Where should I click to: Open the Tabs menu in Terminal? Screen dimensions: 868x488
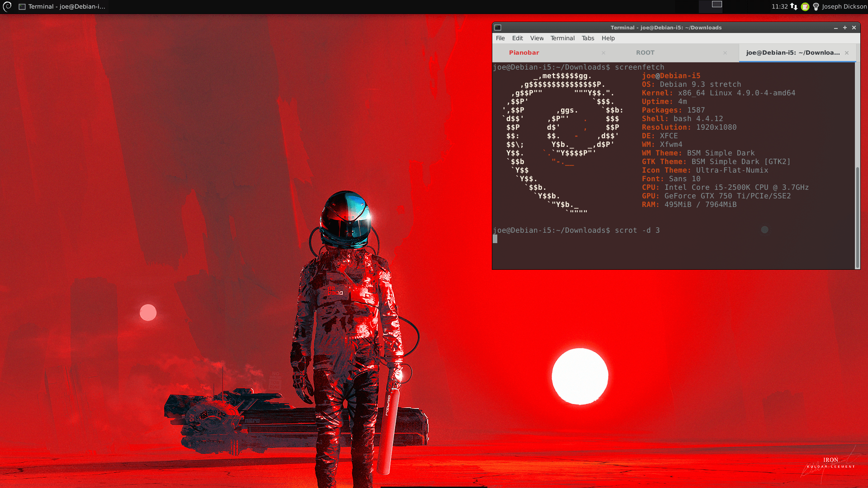pos(588,38)
